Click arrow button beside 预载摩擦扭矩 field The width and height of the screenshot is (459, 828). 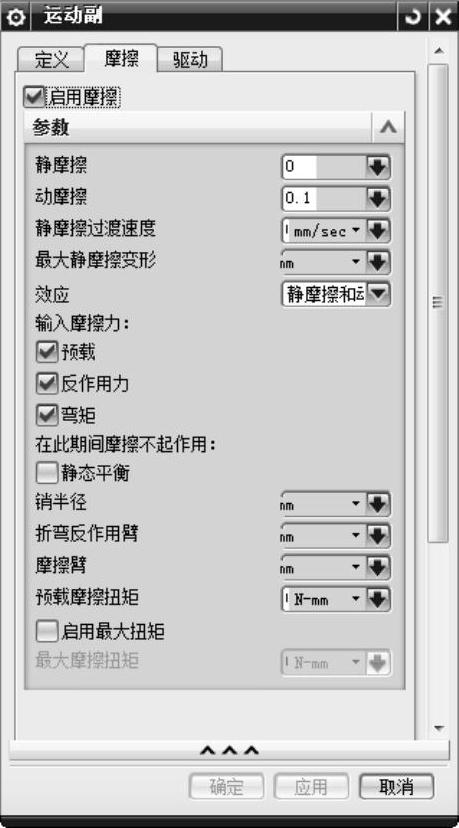pyautogui.click(x=378, y=599)
